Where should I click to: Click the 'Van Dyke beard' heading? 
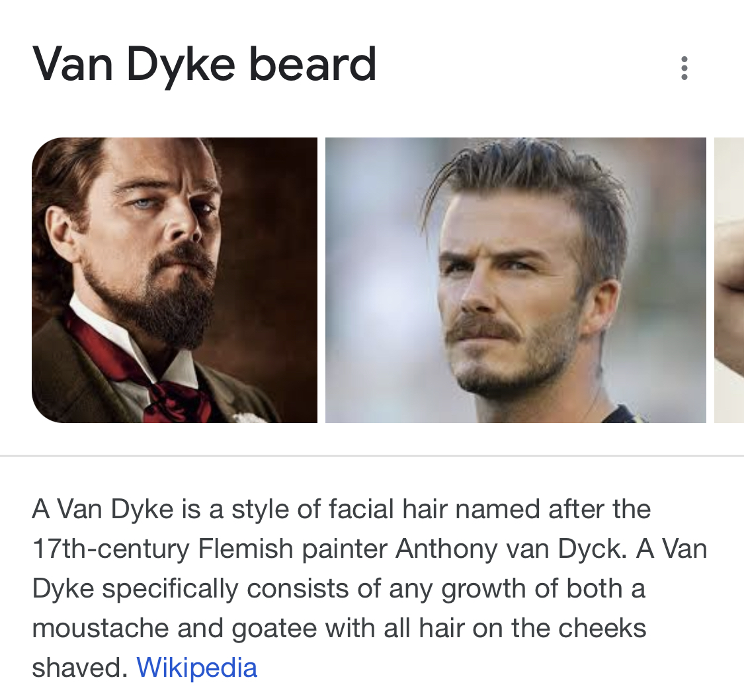coord(204,65)
